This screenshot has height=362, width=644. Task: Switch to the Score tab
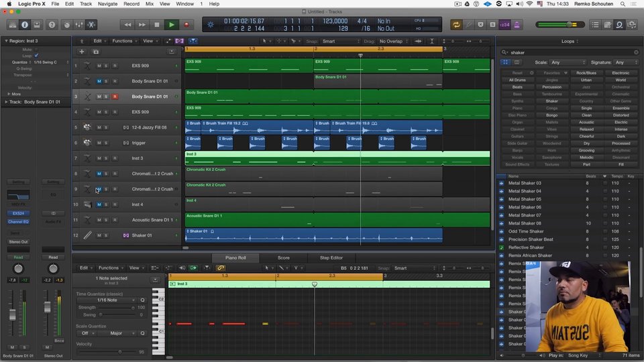point(283,257)
